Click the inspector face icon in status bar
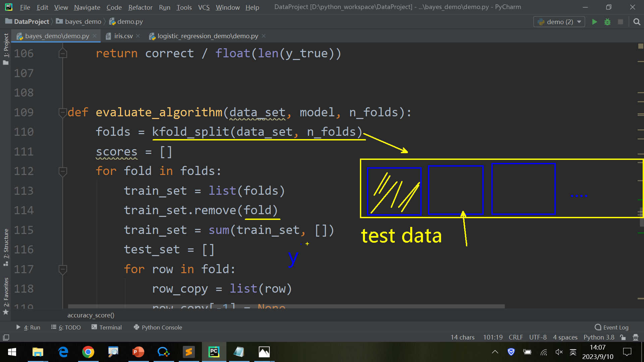 click(635, 337)
